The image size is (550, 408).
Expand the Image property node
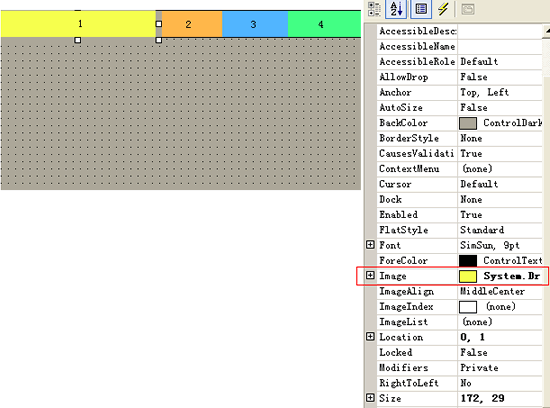[x=370, y=275]
